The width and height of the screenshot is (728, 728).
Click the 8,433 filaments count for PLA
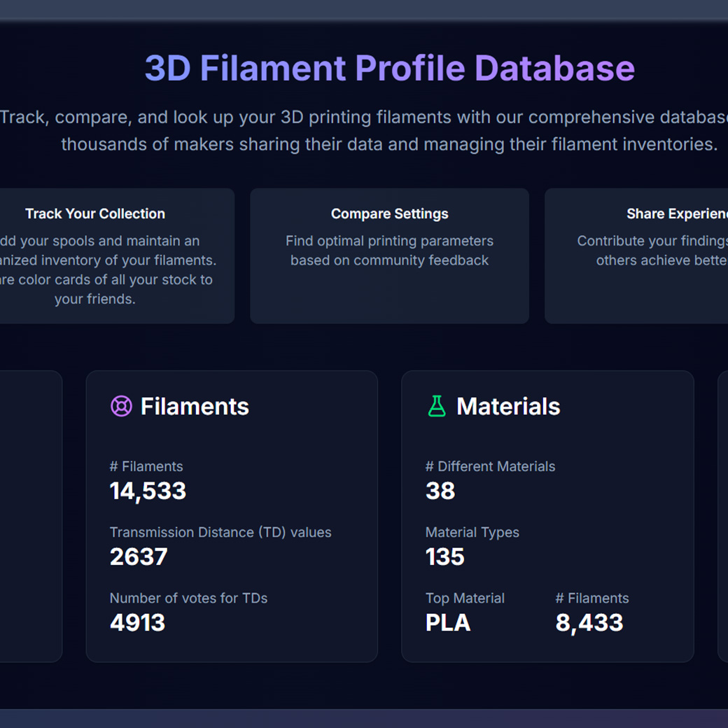click(x=589, y=622)
